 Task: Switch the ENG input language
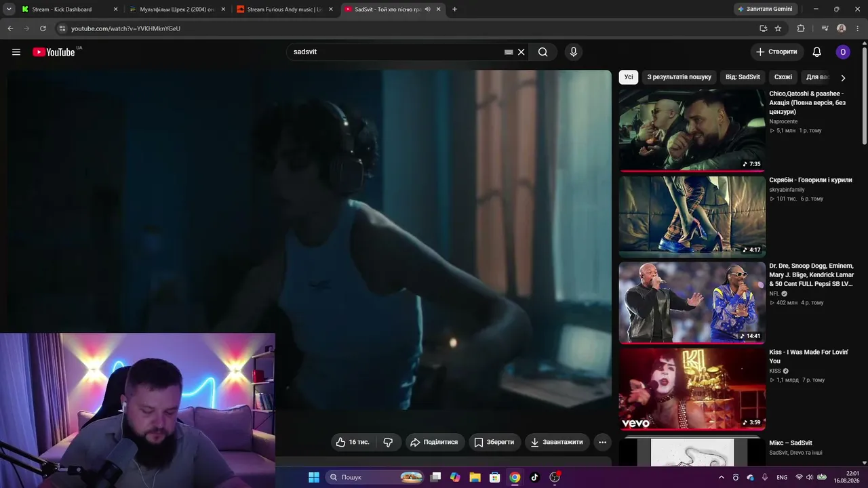782,477
